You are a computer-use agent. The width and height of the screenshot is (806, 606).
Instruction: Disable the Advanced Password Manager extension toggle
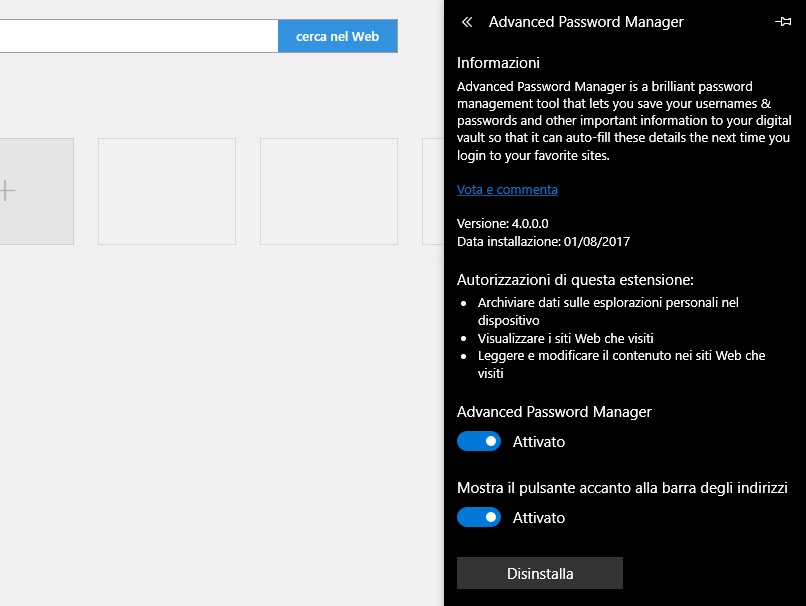(x=479, y=441)
